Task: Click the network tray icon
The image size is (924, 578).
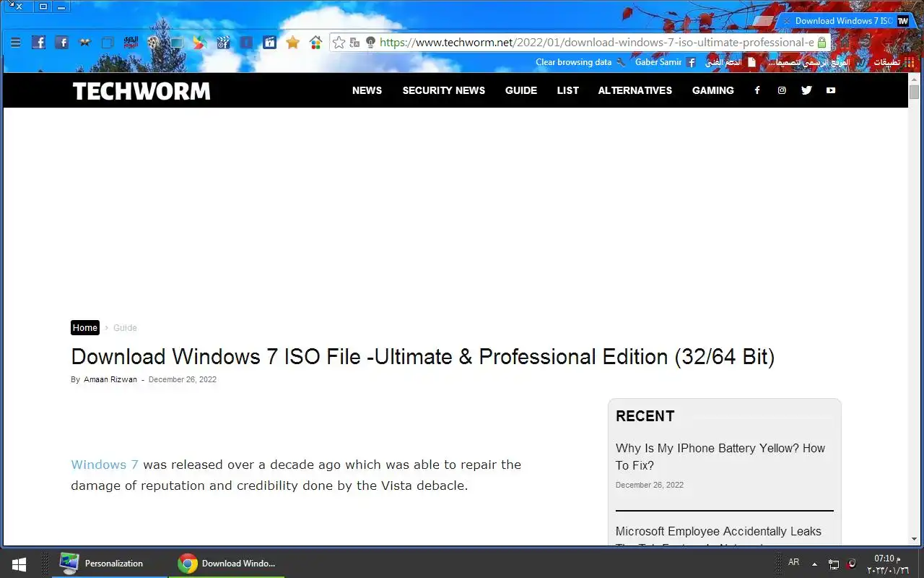Action: (834, 564)
